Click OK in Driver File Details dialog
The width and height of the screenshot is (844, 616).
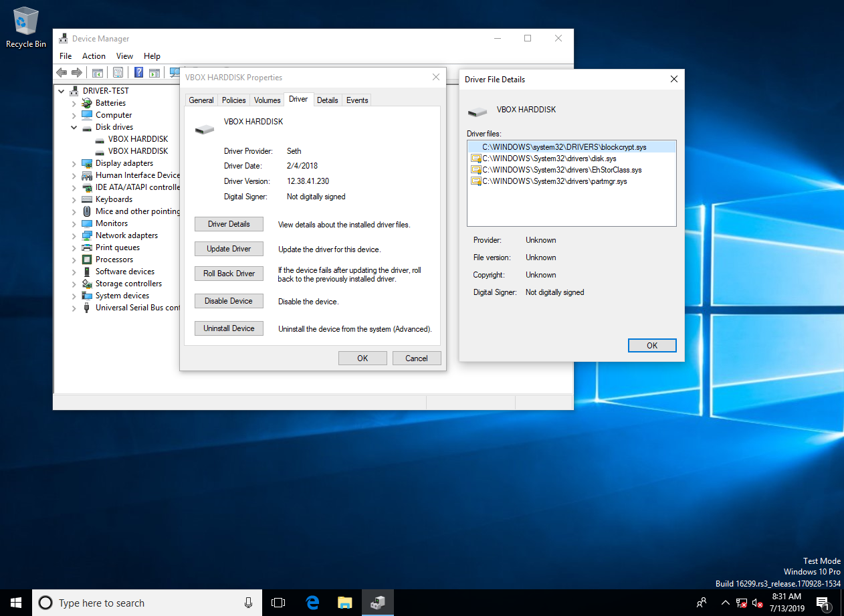click(652, 345)
